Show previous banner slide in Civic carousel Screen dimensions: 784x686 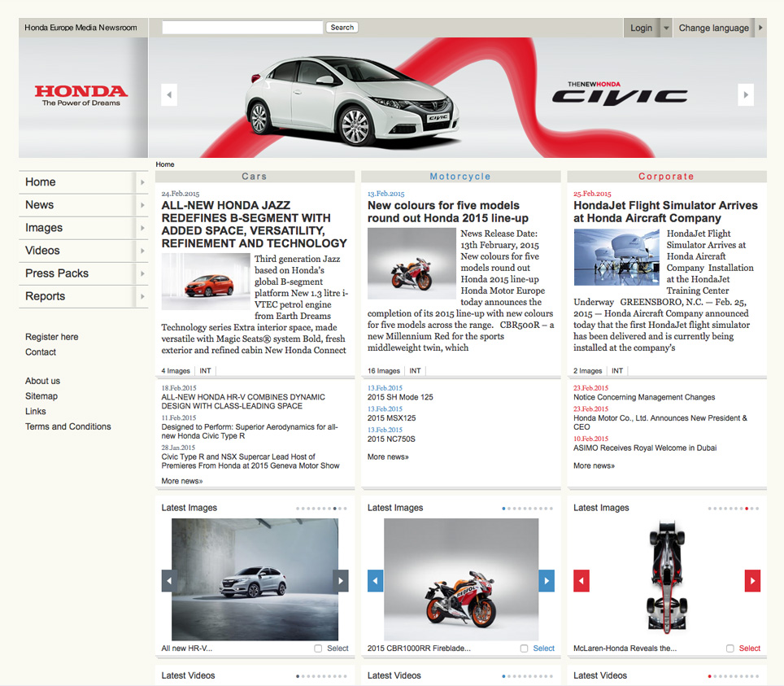coord(169,94)
